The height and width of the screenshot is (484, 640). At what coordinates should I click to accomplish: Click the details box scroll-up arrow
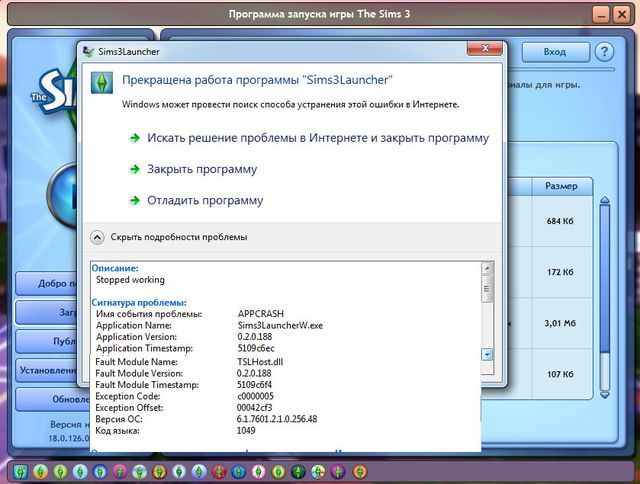click(x=487, y=268)
